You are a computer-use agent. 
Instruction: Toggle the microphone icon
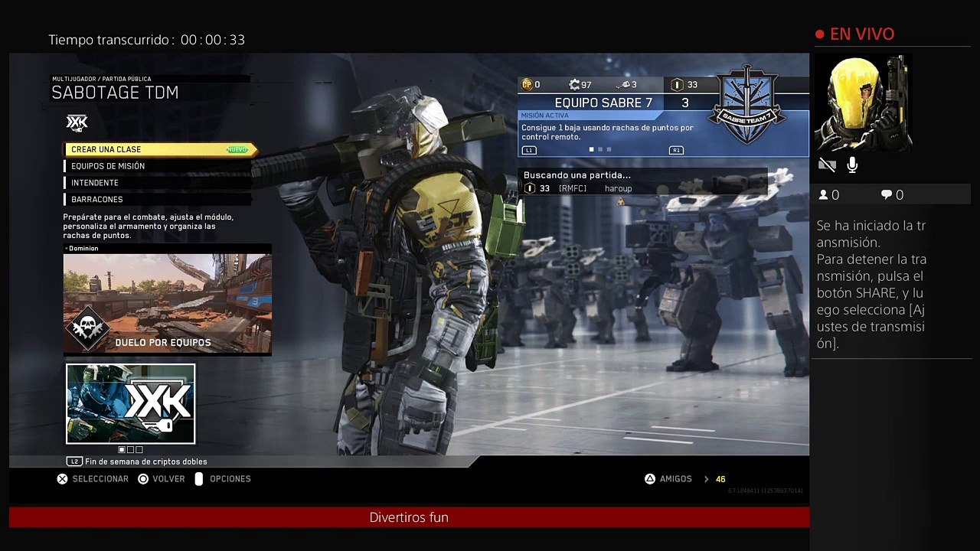tap(852, 165)
